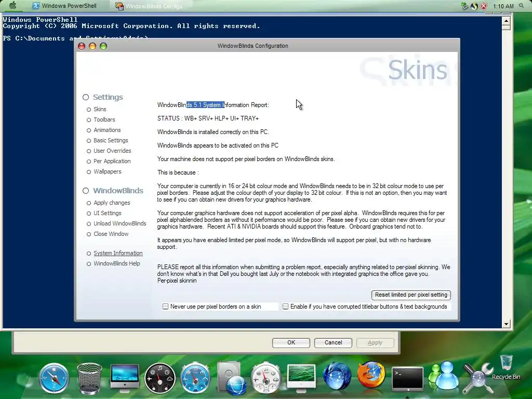Open the wire mesh trash can dock icon
Image resolution: width=532 pixels, height=399 pixels.
coord(89,378)
